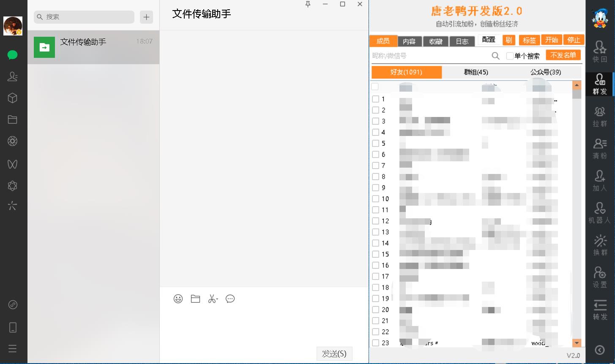Click the scroll up arrow of the friends list

pyautogui.click(x=577, y=85)
